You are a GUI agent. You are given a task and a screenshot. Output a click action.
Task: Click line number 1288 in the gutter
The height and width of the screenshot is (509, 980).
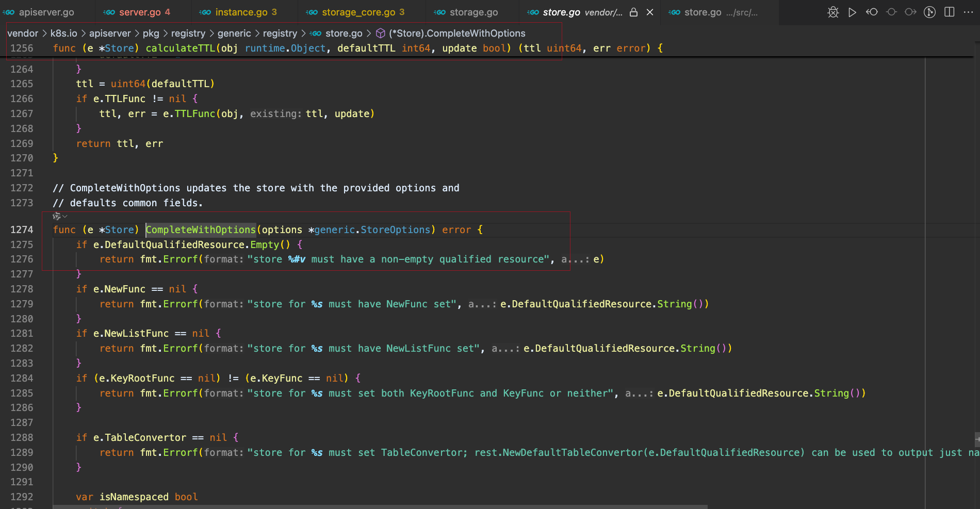pos(22,437)
